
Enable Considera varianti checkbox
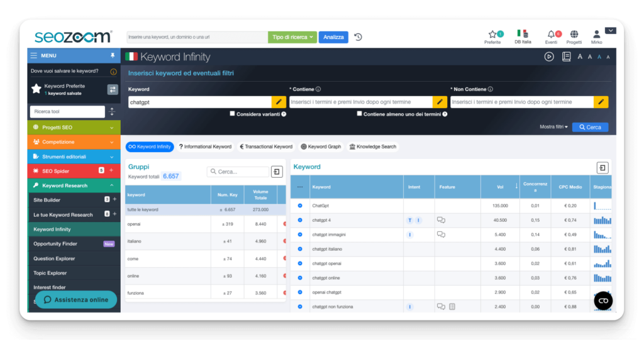[232, 114]
